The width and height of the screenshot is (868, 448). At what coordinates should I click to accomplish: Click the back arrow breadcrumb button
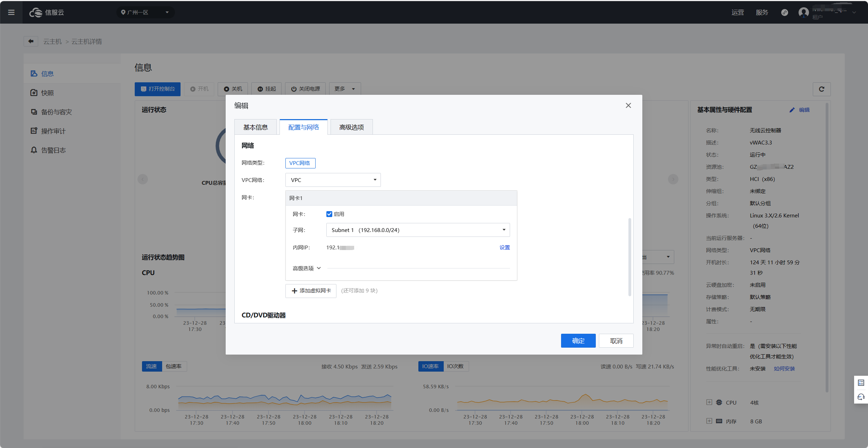31,41
